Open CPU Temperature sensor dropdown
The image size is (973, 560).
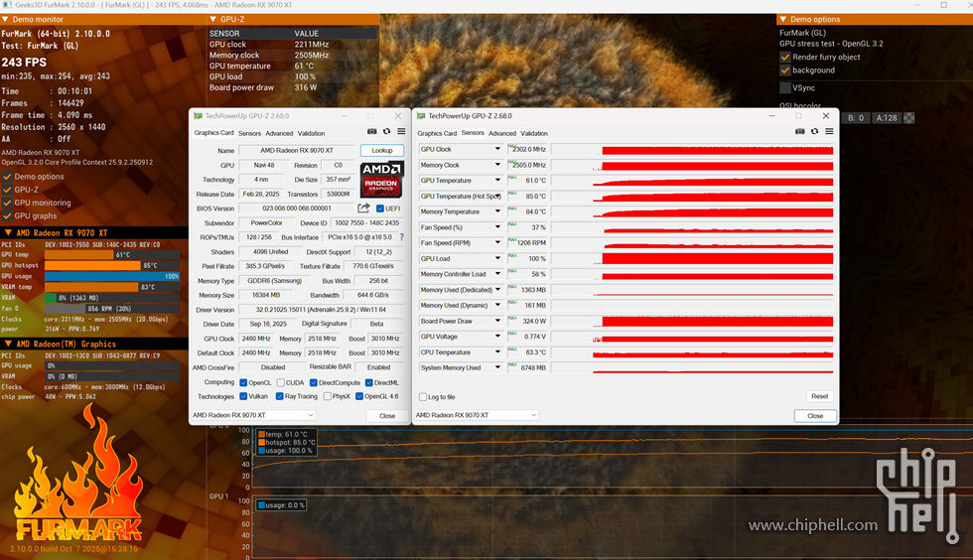tap(497, 352)
